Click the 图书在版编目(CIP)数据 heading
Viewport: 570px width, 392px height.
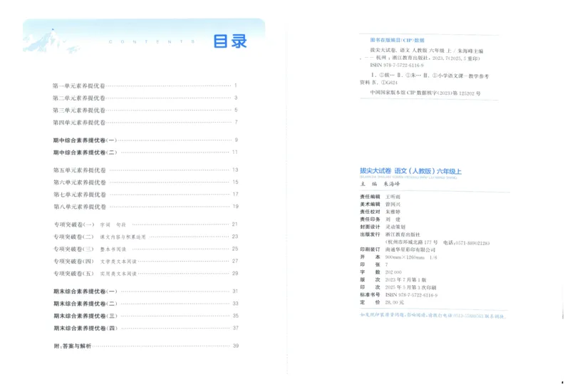tap(398, 41)
